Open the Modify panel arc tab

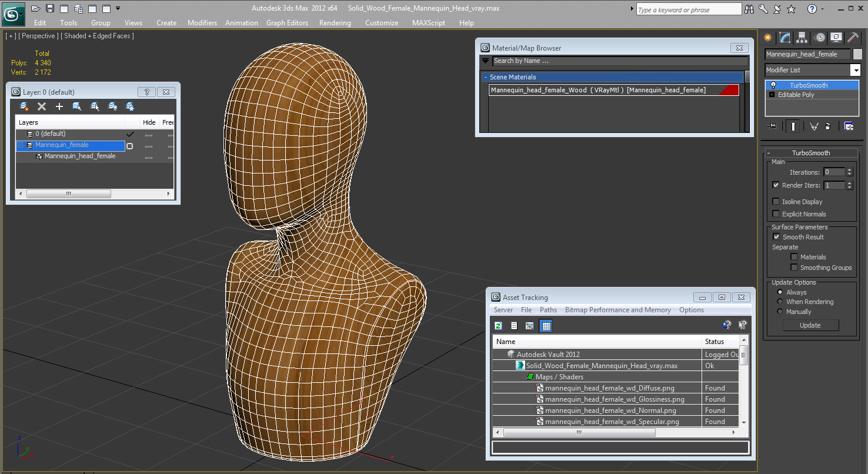[x=785, y=38]
